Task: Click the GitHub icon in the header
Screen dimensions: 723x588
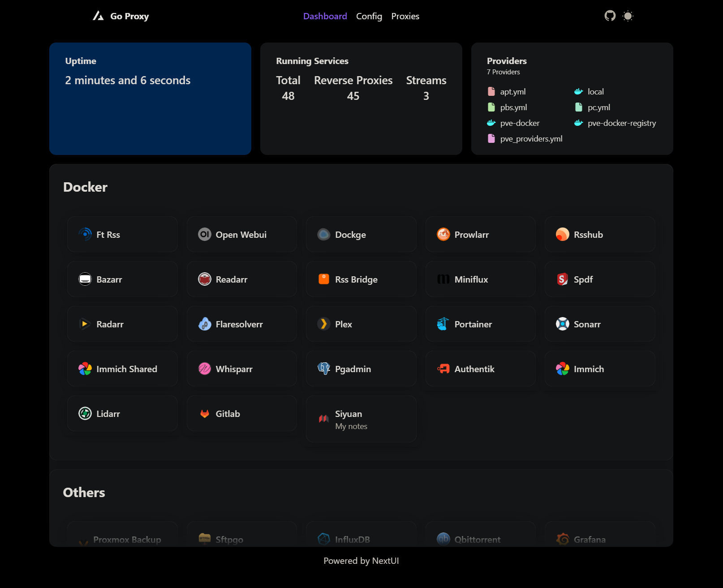Action: click(609, 16)
